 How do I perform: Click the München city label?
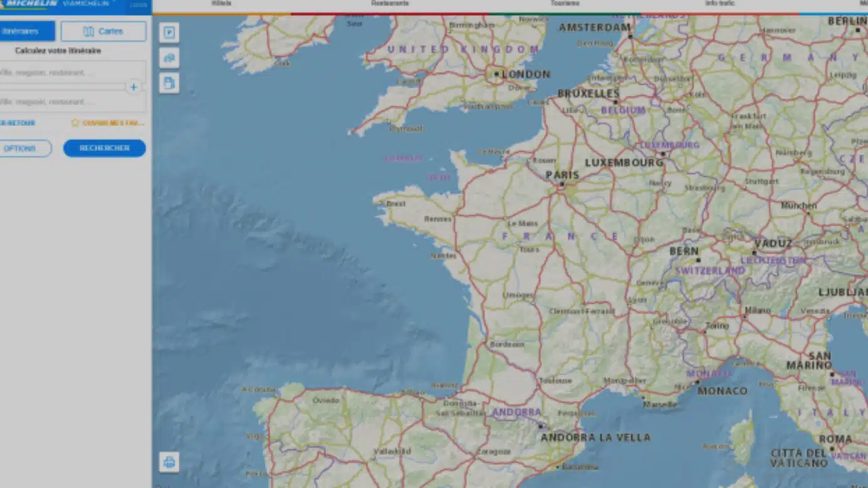(x=799, y=205)
